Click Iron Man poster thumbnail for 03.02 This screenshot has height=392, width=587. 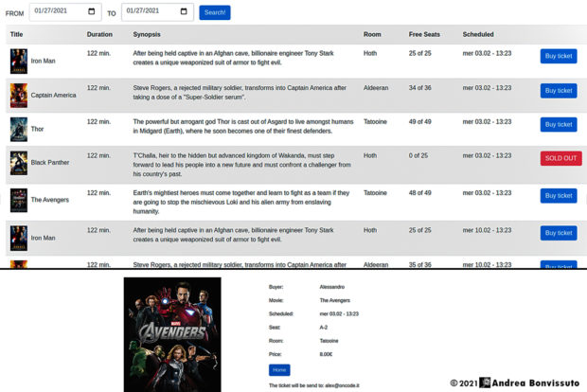(x=19, y=61)
